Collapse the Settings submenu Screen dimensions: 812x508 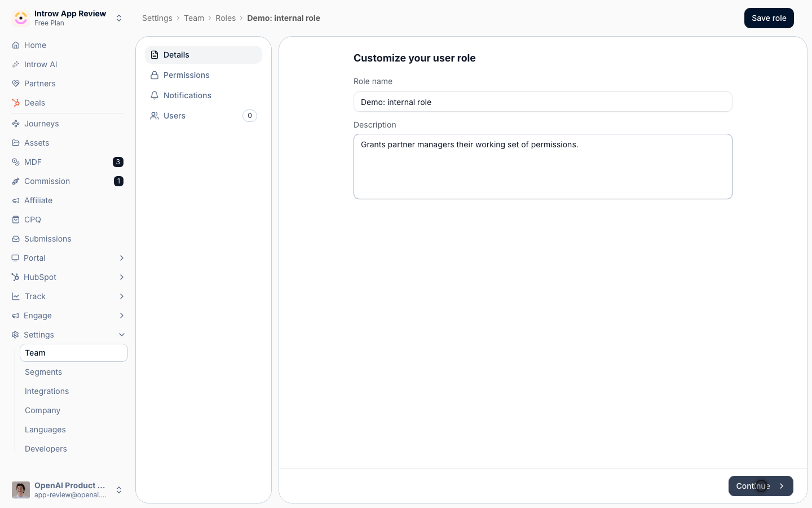(x=122, y=335)
